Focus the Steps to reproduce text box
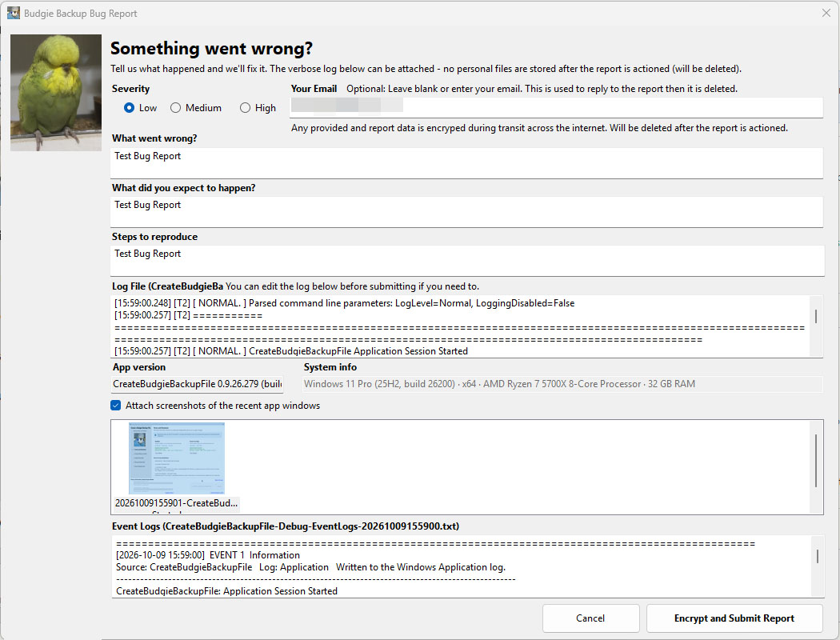This screenshot has height=640, width=840. 466,261
